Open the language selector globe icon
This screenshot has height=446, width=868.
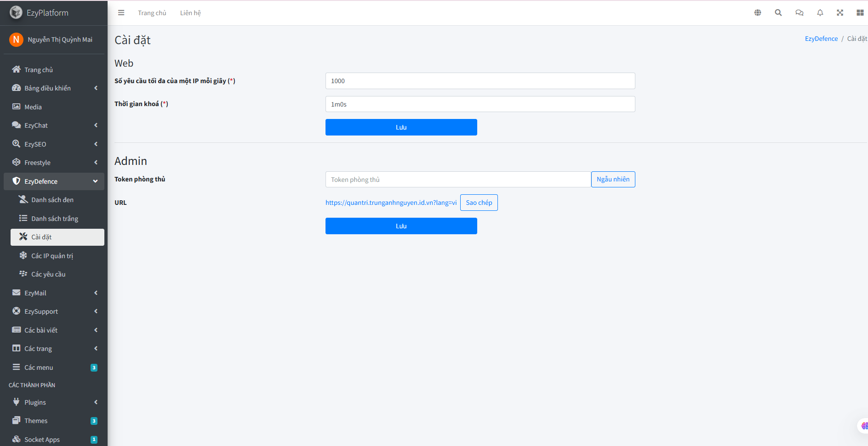(x=758, y=12)
